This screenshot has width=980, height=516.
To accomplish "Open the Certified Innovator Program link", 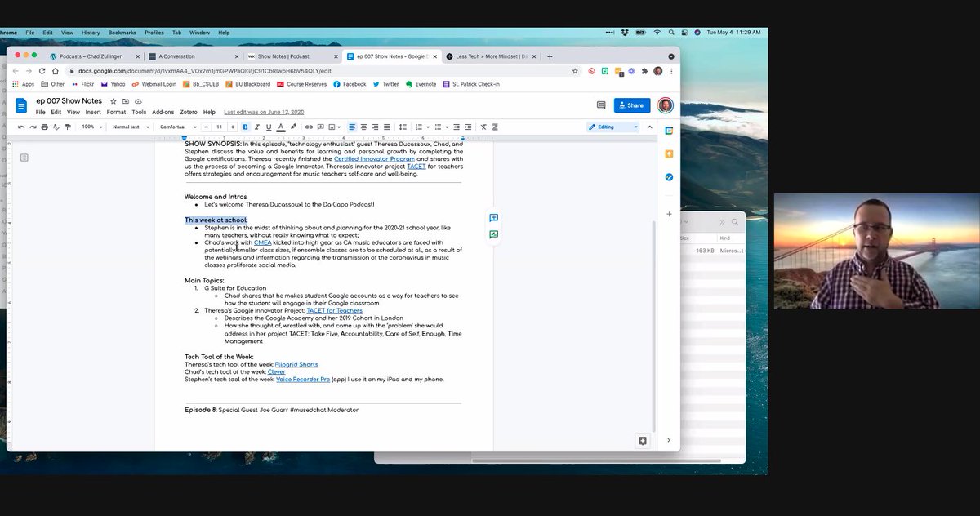I will [374, 158].
